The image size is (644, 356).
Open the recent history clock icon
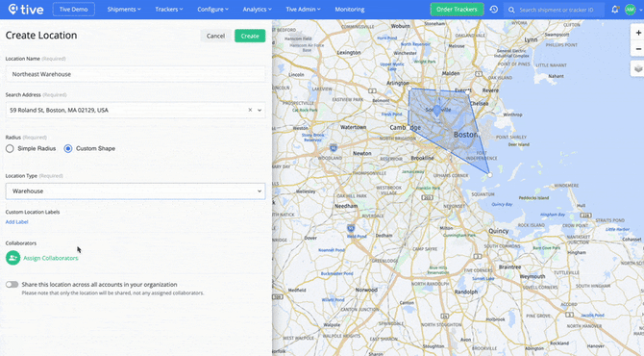point(494,9)
